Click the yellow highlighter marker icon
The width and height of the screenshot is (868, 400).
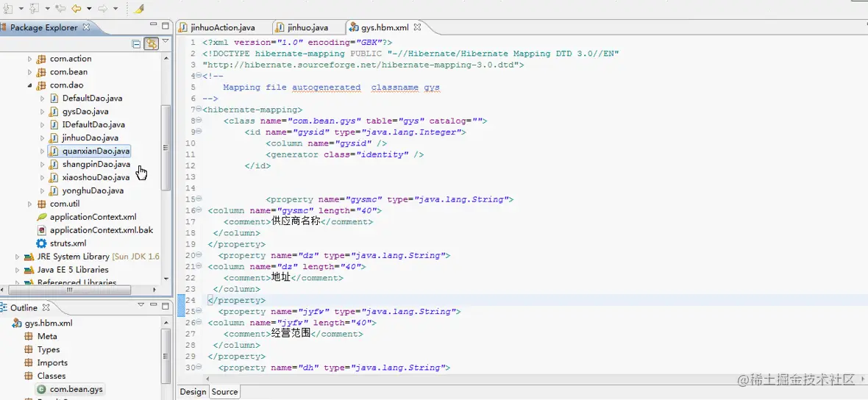tap(139, 9)
